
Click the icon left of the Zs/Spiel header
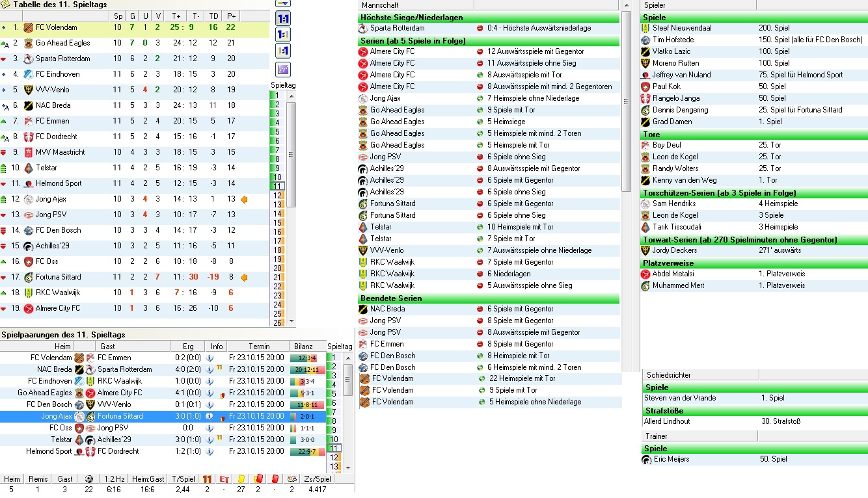(292, 479)
